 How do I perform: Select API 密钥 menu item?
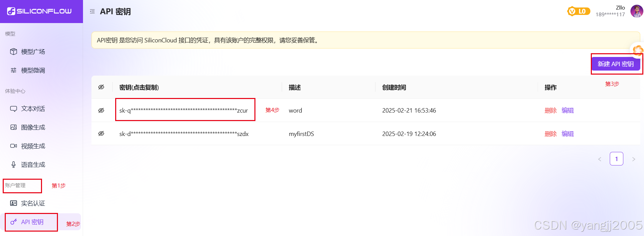pyautogui.click(x=41, y=222)
